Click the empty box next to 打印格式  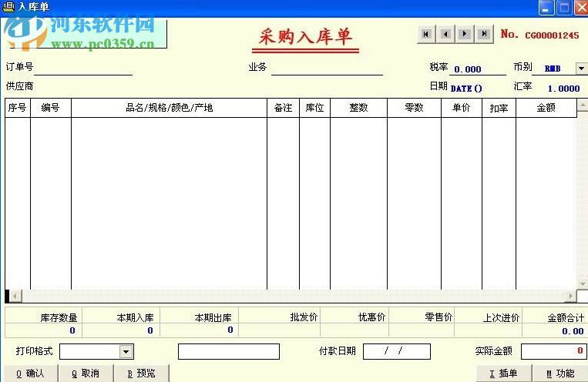[229, 352]
